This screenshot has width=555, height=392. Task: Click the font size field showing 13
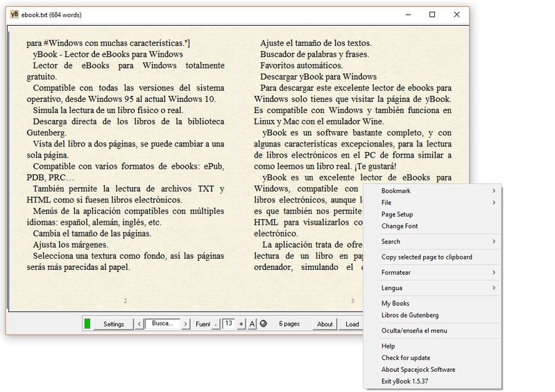(228, 323)
